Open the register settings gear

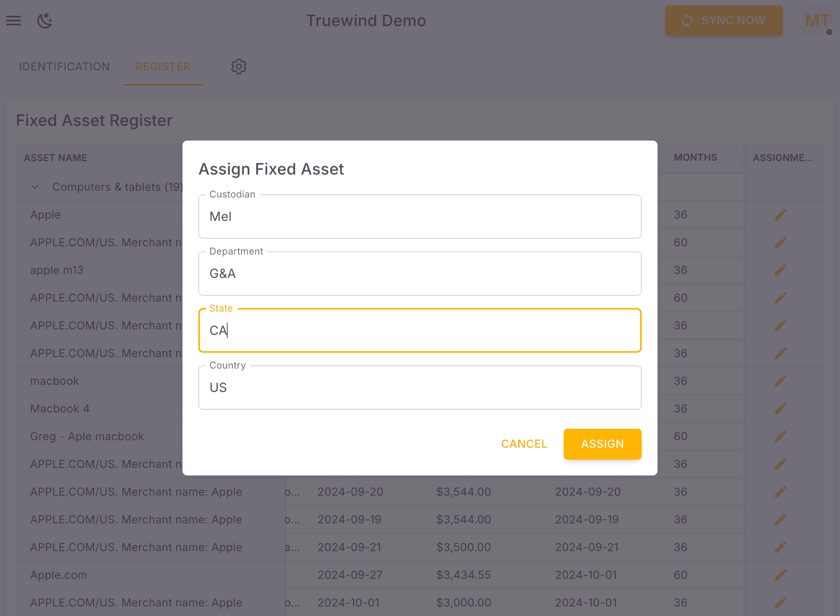click(239, 67)
